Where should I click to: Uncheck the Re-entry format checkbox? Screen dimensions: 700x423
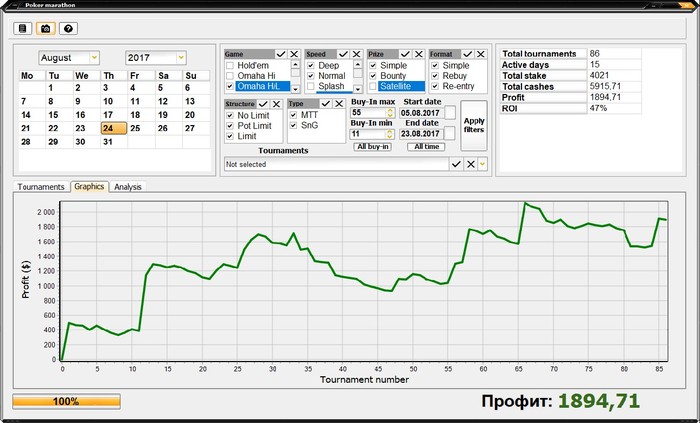435,86
